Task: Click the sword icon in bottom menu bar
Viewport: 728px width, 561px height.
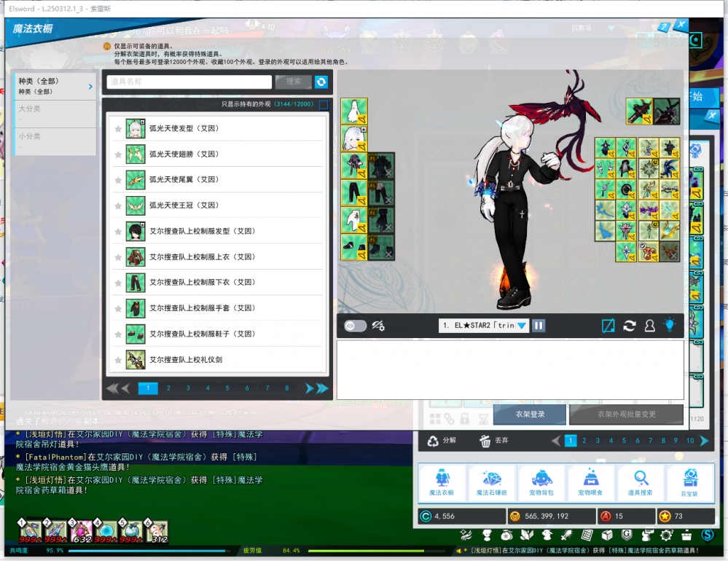Action: pos(566,535)
